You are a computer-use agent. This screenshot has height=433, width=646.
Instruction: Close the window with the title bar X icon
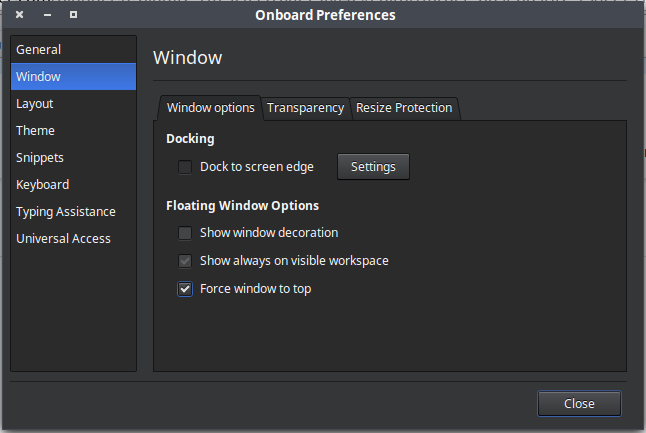coord(19,15)
